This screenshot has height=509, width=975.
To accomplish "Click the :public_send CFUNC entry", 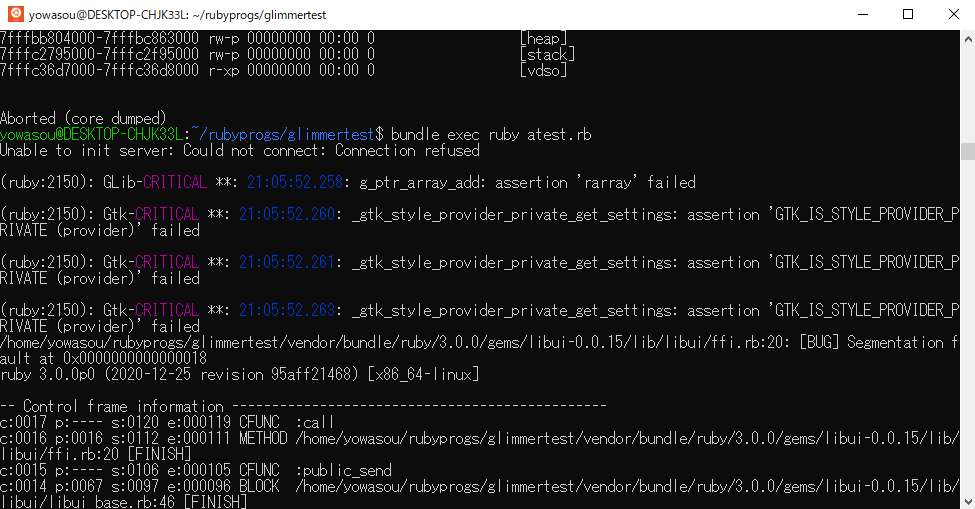I will coord(343,470).
